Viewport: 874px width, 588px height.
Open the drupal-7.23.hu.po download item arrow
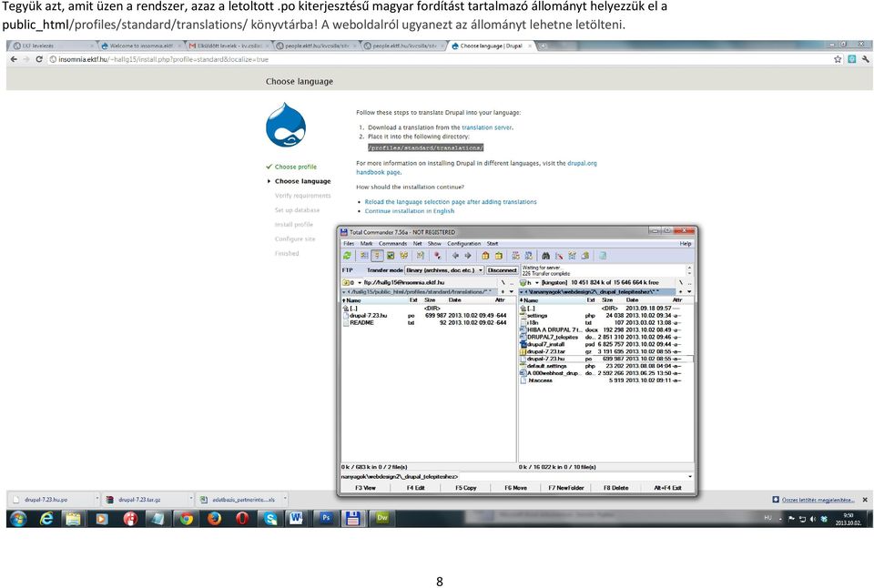click(x=97, y=500)
